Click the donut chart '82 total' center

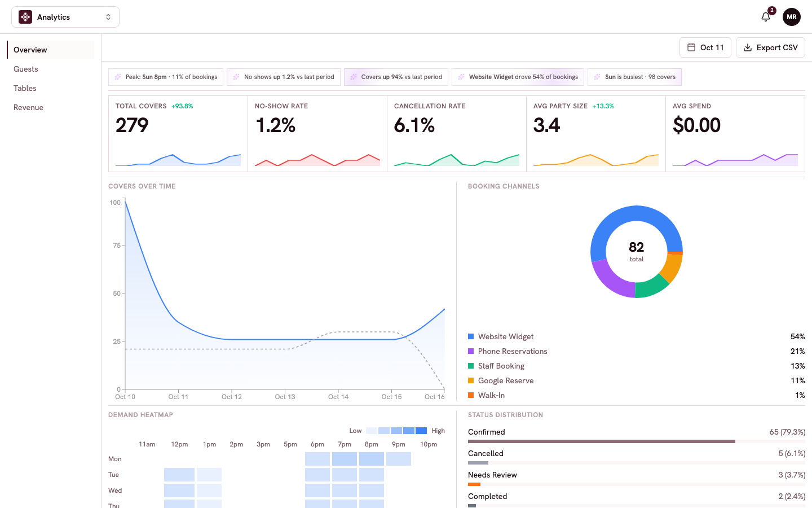click(637, 252)
